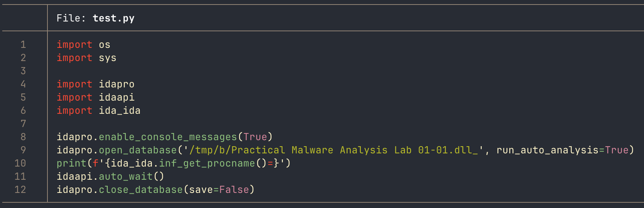Click the print function on line 10
The image size is (644, 208).
pos(72,163)
